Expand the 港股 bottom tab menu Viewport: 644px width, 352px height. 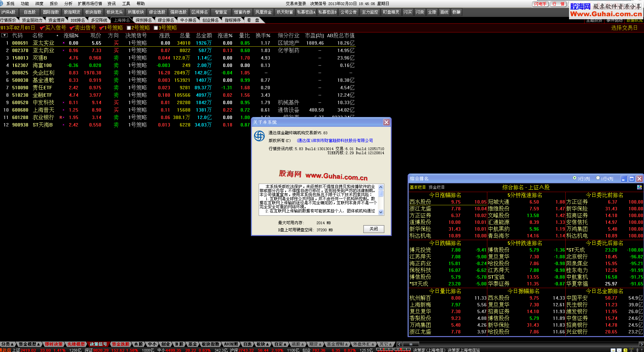pyautogui.click(x=298, y=344)
